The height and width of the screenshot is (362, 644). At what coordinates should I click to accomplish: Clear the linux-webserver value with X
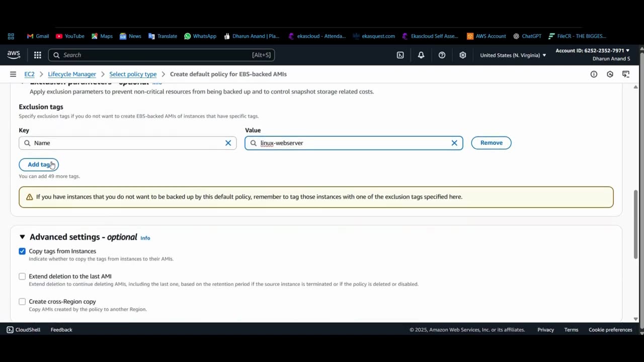454,143
